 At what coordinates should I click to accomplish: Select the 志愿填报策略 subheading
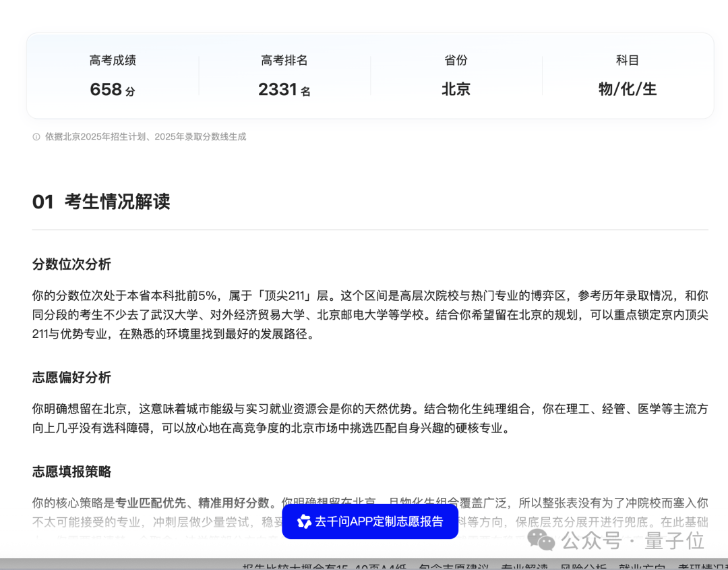pyautogui.click(x=71, y=472)
